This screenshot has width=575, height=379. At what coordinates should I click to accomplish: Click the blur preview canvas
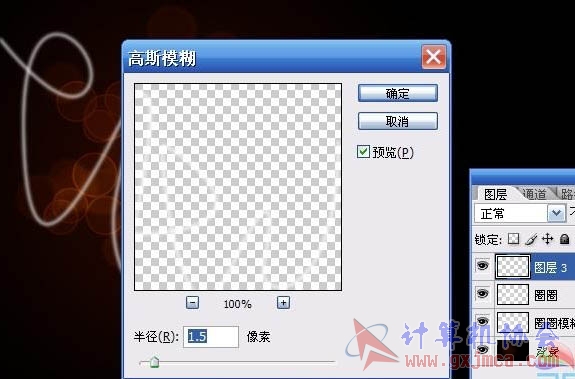pos(238,187)
